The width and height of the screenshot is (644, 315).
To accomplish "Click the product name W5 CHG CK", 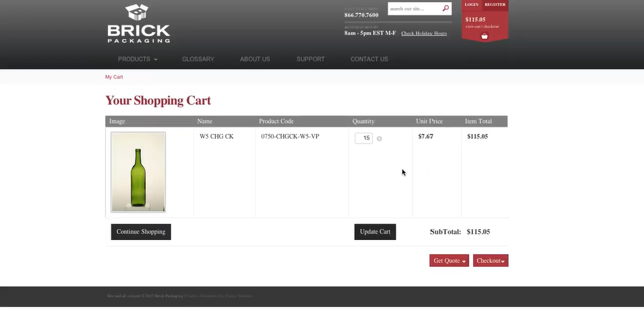I will [x=217, y=137].
